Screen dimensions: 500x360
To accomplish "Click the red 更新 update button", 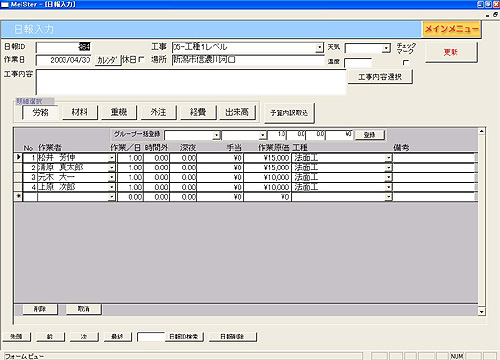I will point(451,52).
